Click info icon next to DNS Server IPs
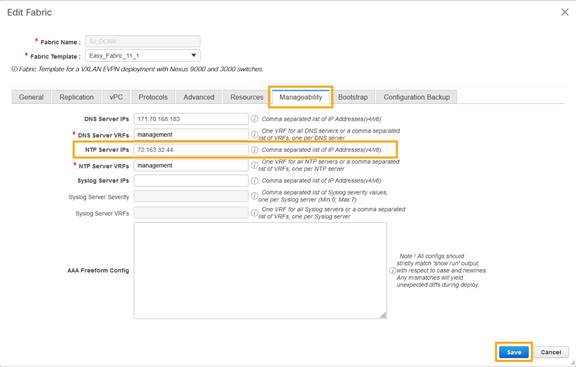 pyautogui.click(x=254, y=119)
